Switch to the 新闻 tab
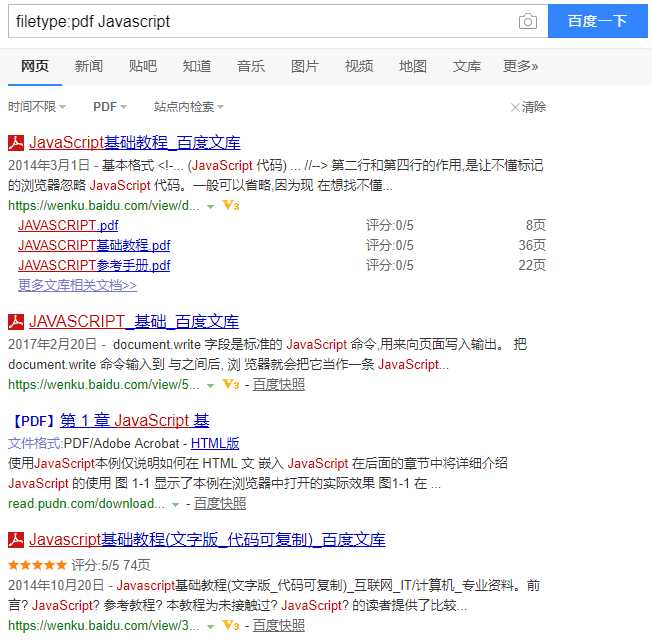 (x=89, y=66)
